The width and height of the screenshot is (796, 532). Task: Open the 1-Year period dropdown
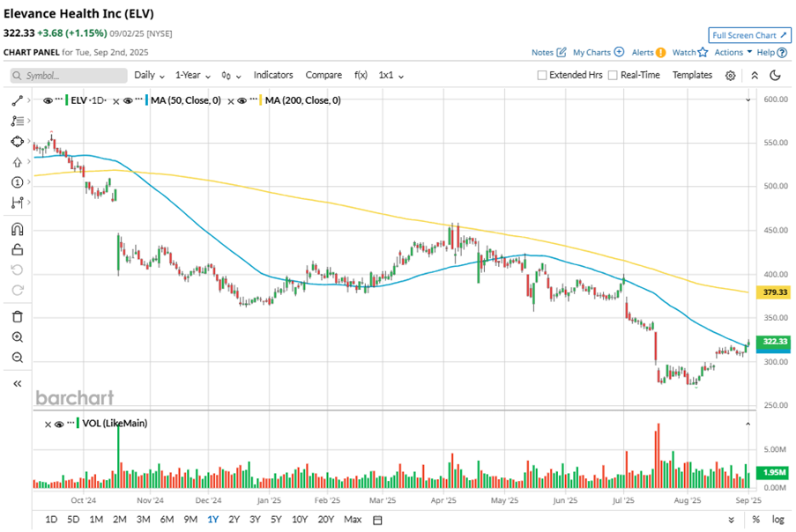[193, 75]
